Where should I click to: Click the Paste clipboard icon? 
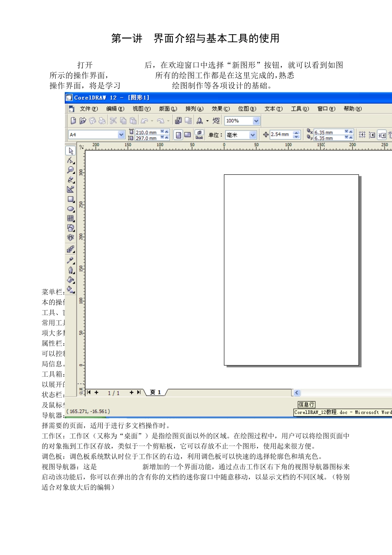133,121
